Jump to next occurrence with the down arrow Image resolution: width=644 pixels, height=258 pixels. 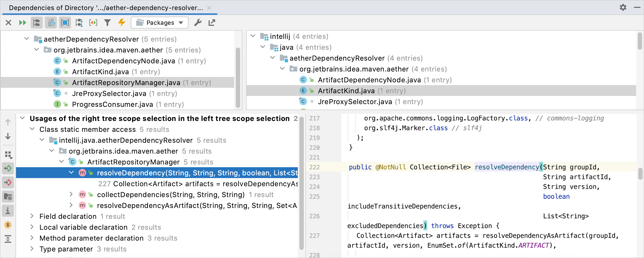[8, 136]
